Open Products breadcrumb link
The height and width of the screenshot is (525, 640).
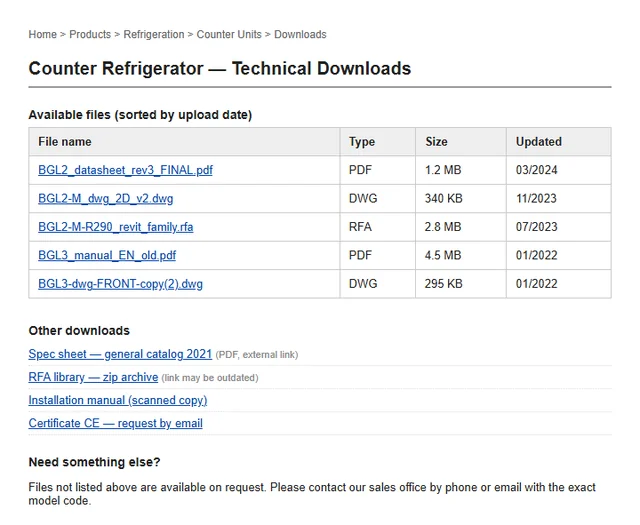(90, 34)
